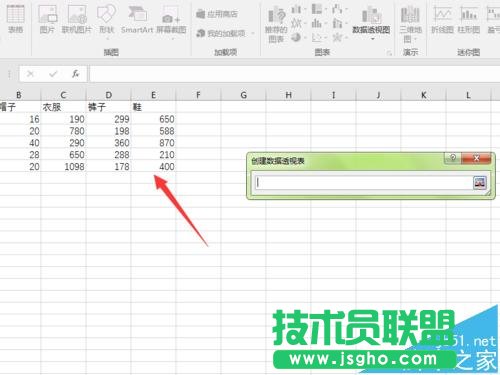Select the 衣服 header cell
This screenshot has width=500, height=375.
[63, 107]
